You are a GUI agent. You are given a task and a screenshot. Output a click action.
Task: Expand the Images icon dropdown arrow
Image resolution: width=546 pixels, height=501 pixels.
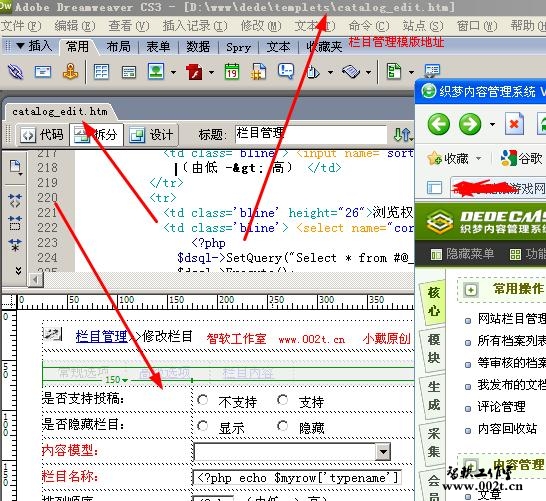[173, 72]
